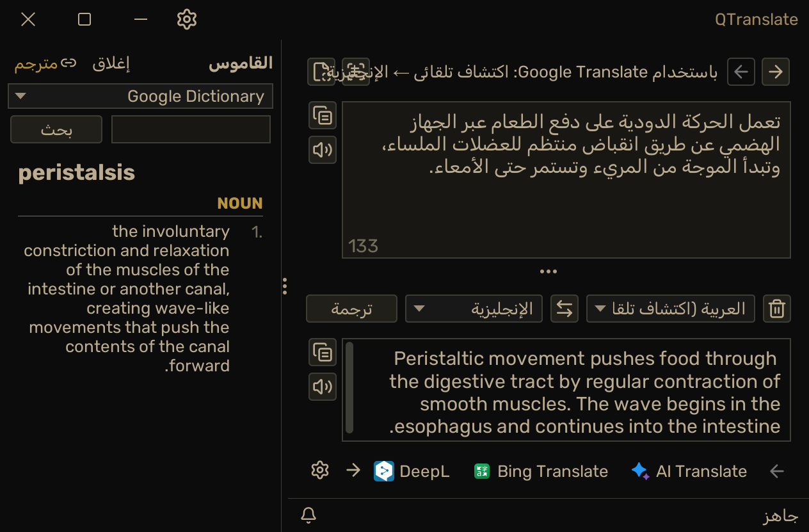Clear text with the trash icon
Viewport: 809px width, 532px height.
pos(777,309)
